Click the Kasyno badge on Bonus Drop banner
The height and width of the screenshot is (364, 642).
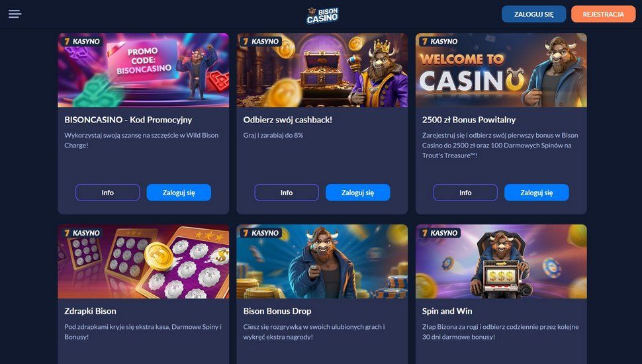point(261,233)
